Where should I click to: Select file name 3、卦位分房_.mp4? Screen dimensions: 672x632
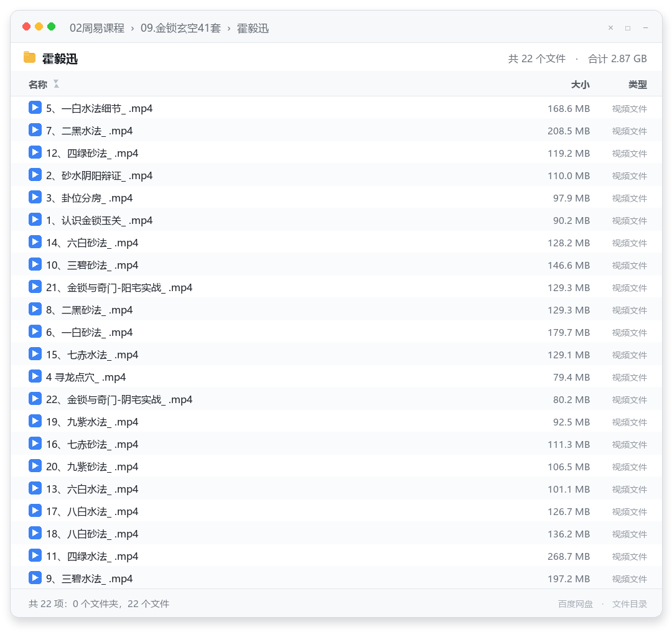[x=90, y=198]
